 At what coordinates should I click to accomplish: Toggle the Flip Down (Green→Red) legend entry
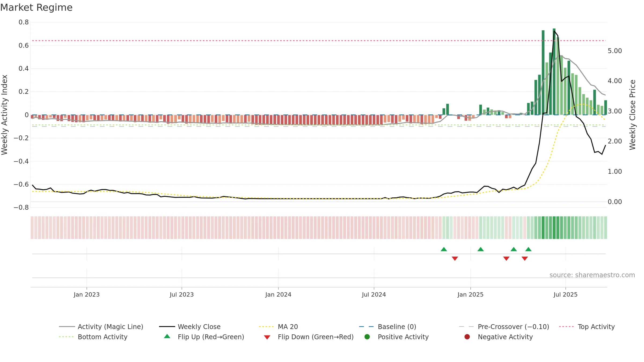pyautogui.click(x=309, y=337)
